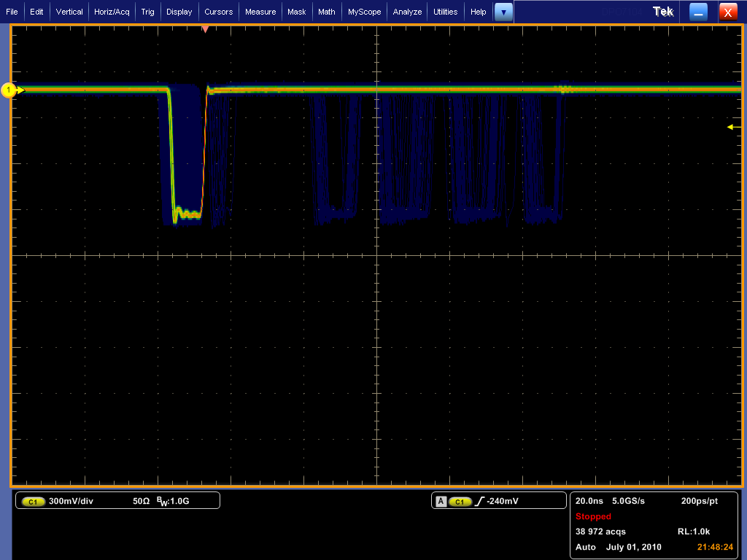Click the RL:1.0k record length readout

click(694, 532)
